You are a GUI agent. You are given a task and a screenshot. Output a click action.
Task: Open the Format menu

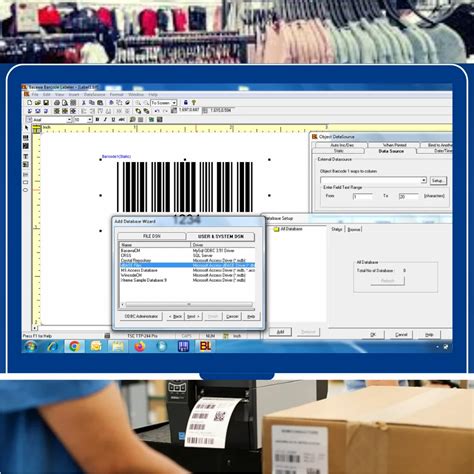coord(116,95)
